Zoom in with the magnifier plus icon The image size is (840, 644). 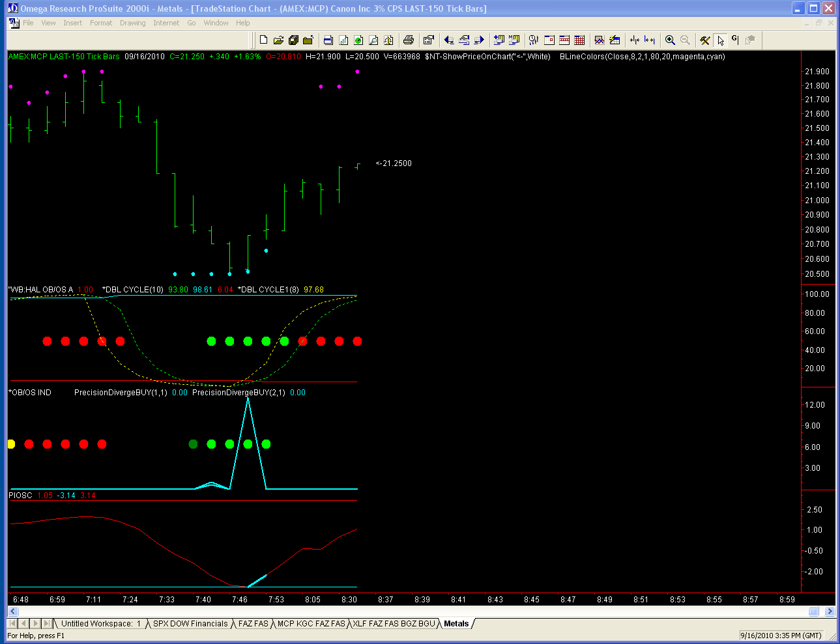670,40
